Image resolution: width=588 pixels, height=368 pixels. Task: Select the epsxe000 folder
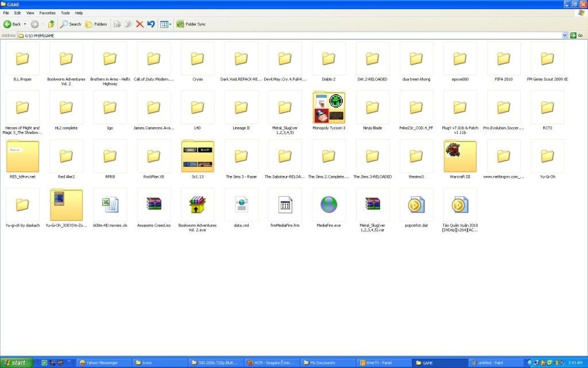[x=460, y=62]
